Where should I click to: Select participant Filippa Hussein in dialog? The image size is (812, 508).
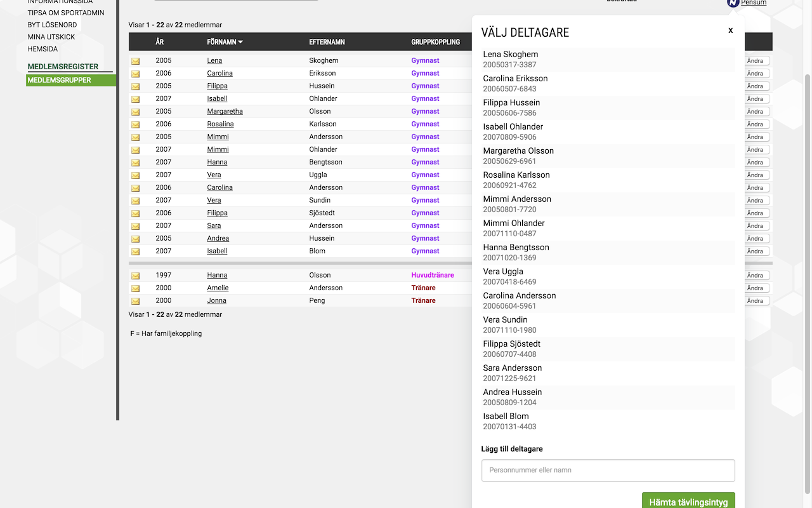(x=608, y=107)
